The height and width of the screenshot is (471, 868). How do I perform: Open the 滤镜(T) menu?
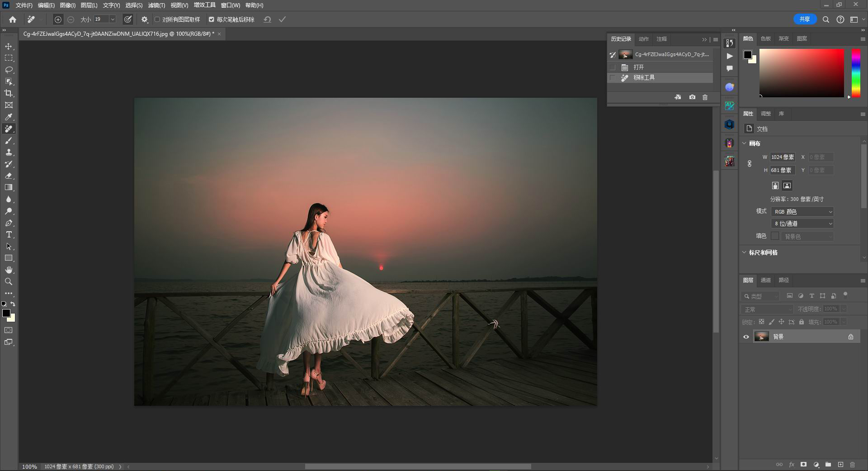(x=156, y=5)
